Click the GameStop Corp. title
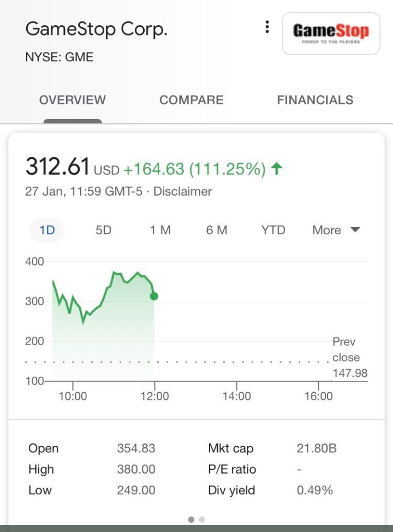This screenshot has height=532, width=393. (x=97, y=29)
